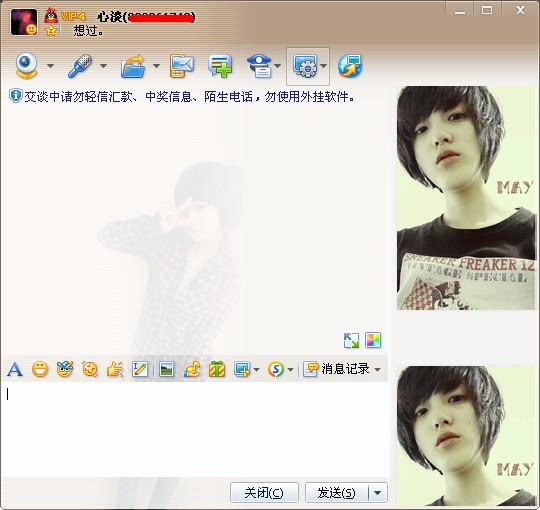The image size is (540, 510).
Task: Click the send file folder icon
Action: pyautogui.click(x=133, y=66)
